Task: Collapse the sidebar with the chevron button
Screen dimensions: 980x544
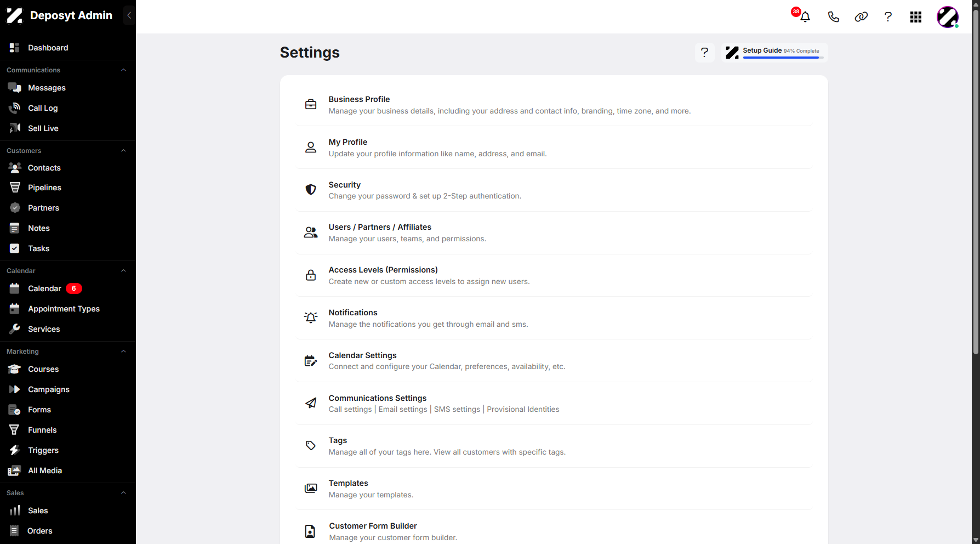Action: point(129,15)
